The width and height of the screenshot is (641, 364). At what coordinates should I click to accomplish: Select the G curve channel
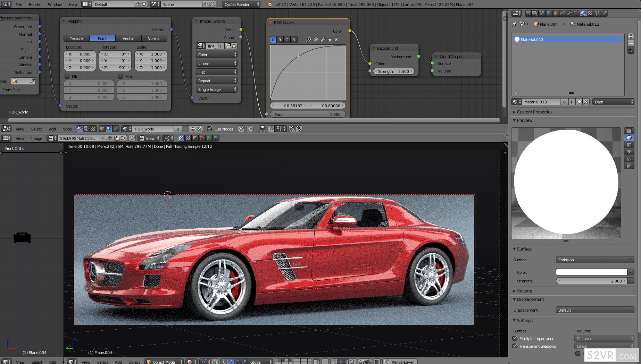(x=287, y=40)
